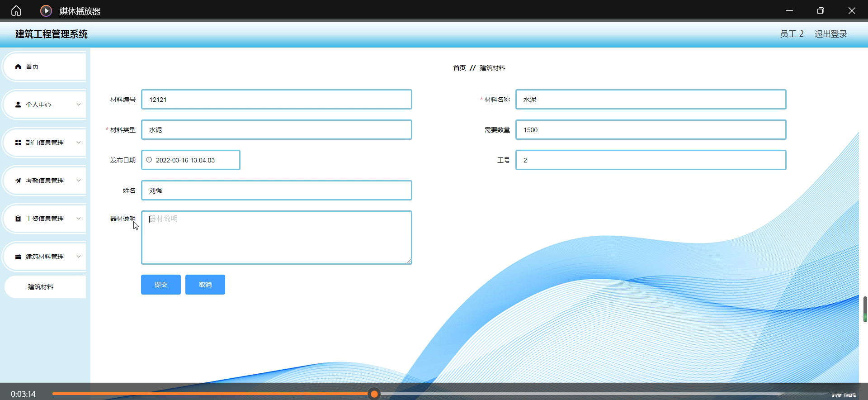Click the house icon beside 首页
The height and width of the screenshot is (400, 868).
(x=18, y=67)
